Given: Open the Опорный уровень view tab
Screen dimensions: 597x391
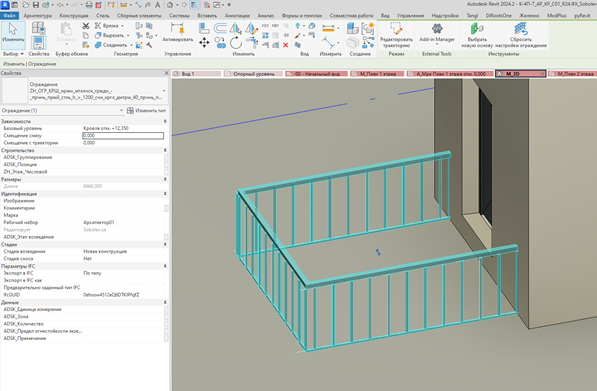Looking at the screenshot, I should [253, 74].
